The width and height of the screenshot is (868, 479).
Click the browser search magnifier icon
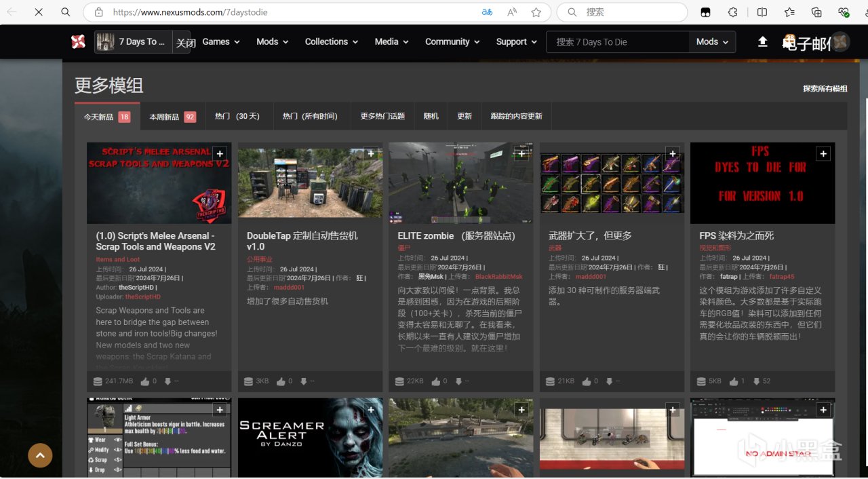coord(65,12)
